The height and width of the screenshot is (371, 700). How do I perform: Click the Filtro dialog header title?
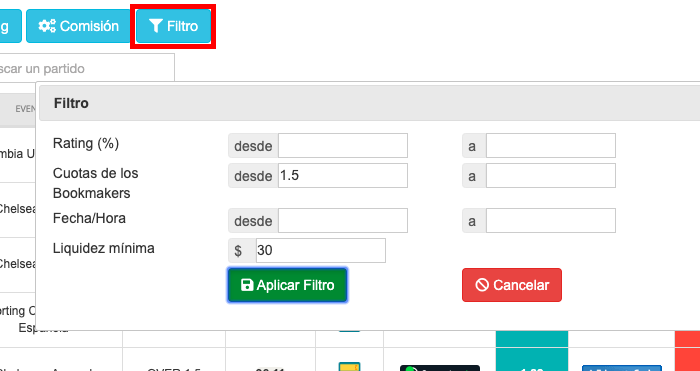[x=71, y=103]
